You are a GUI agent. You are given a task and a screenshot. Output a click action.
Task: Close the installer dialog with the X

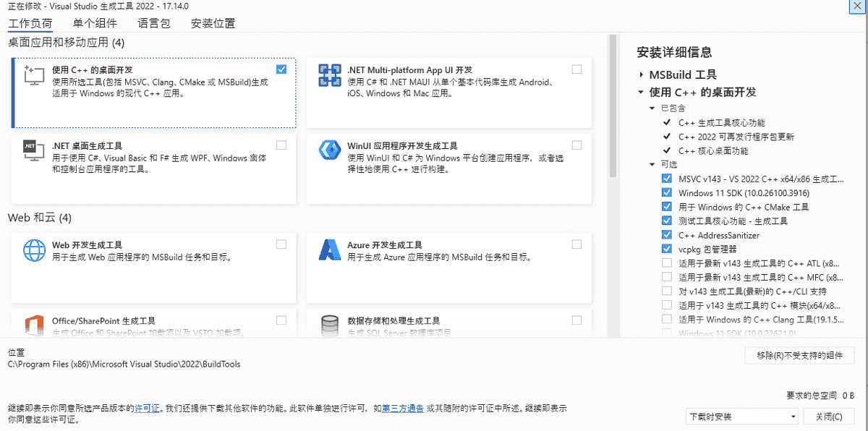click(856, 6)
